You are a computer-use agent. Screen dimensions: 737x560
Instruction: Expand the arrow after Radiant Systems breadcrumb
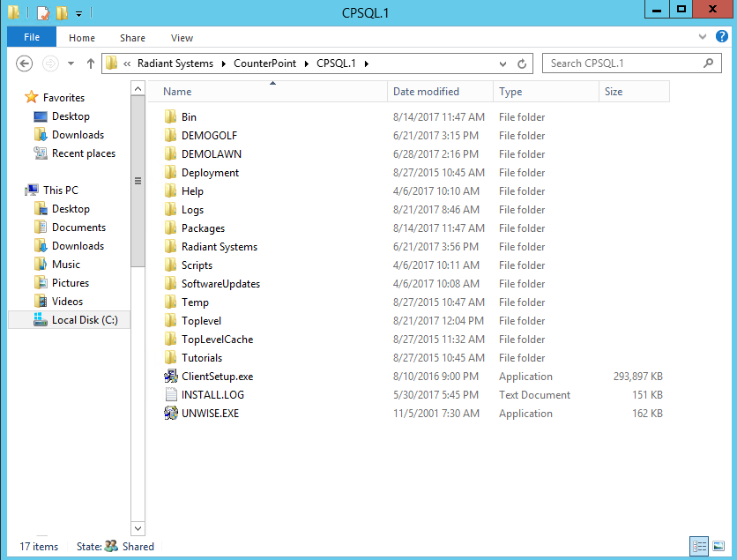tap(223, 63)
